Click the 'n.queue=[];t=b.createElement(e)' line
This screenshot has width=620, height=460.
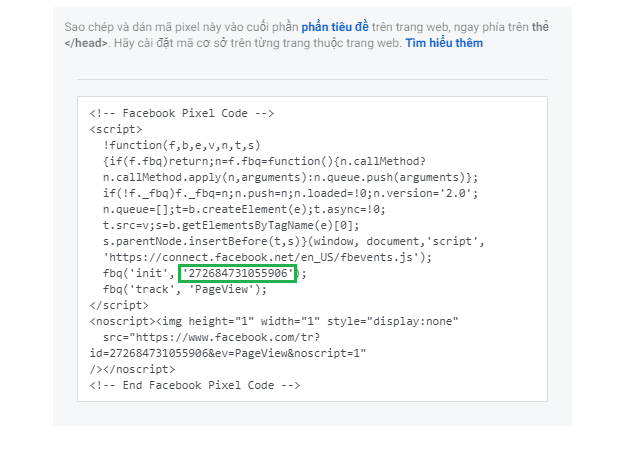tap(244, 209)
